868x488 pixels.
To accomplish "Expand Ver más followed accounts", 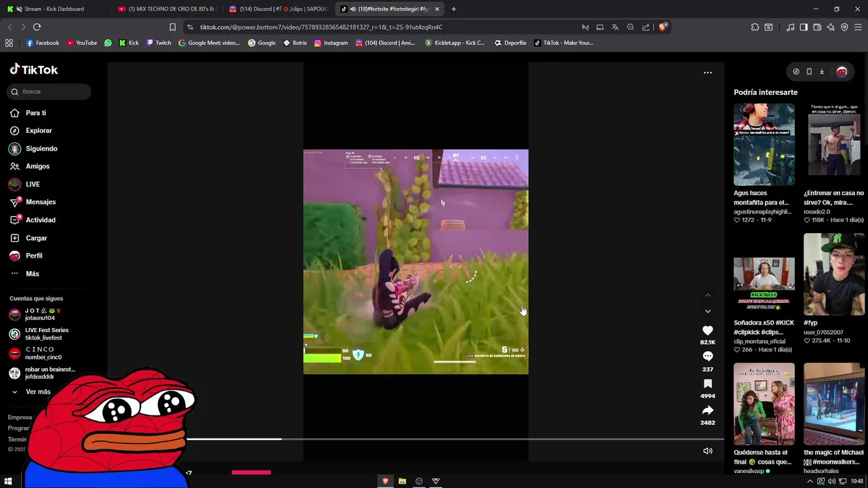I will (31, 392).
